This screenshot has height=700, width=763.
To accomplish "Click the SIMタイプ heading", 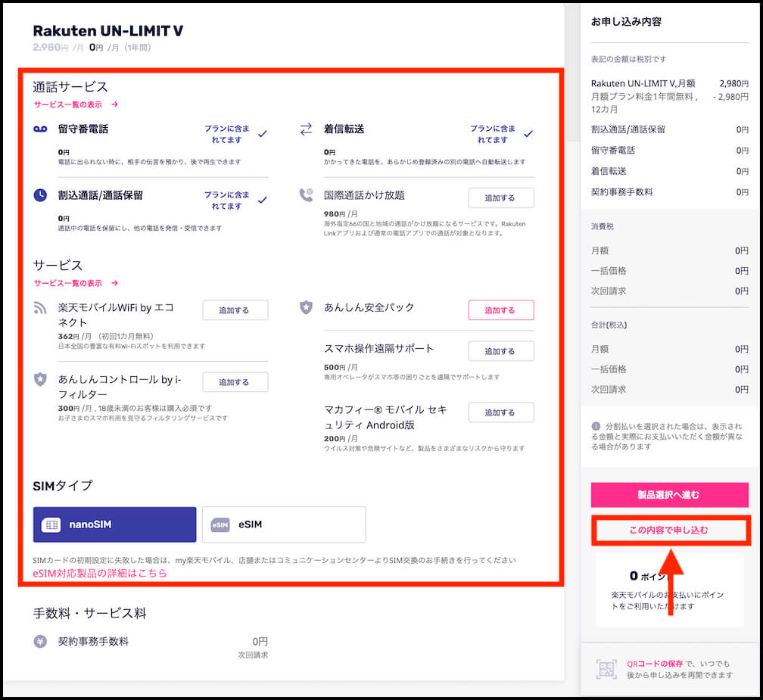I will click(62, 486).
